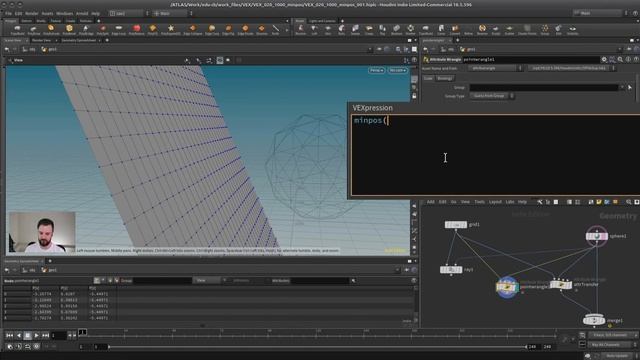Open the Arnold menu

82,13
